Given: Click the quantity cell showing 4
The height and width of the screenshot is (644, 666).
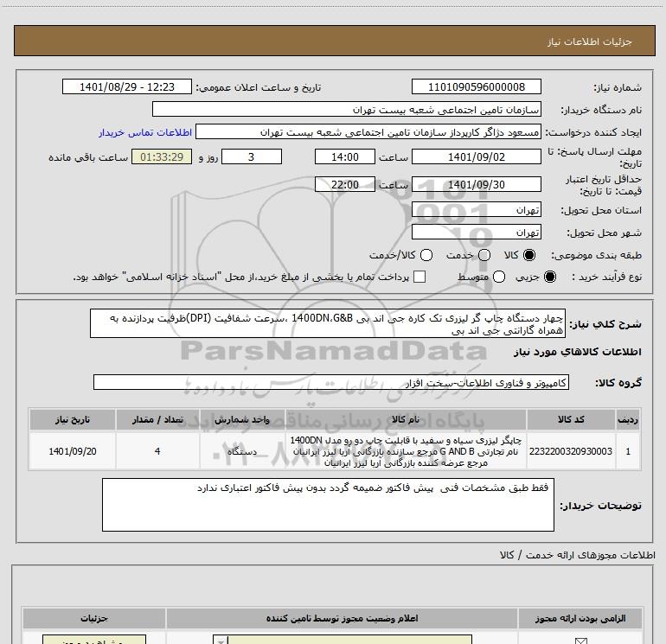Looking at the screenshot, I should 157,451.
